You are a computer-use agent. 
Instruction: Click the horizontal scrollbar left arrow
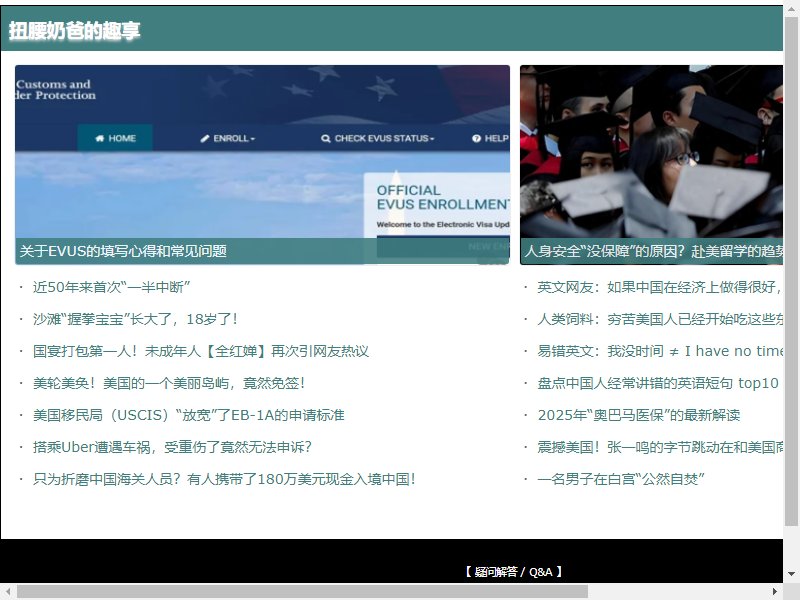(x=8, y=591)
